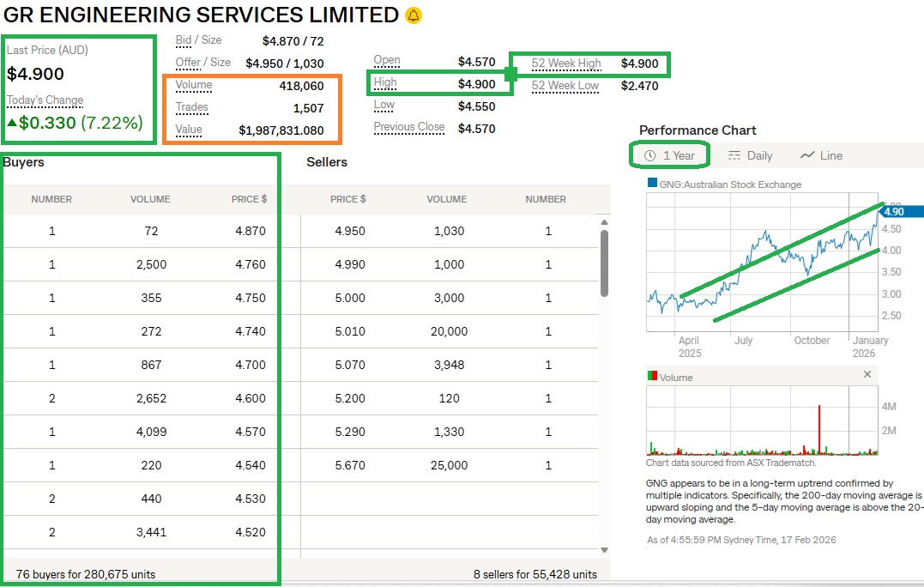Expand the Line chart type selector
The height and width of the screenshot is (587, 924).
pos(821,155)
